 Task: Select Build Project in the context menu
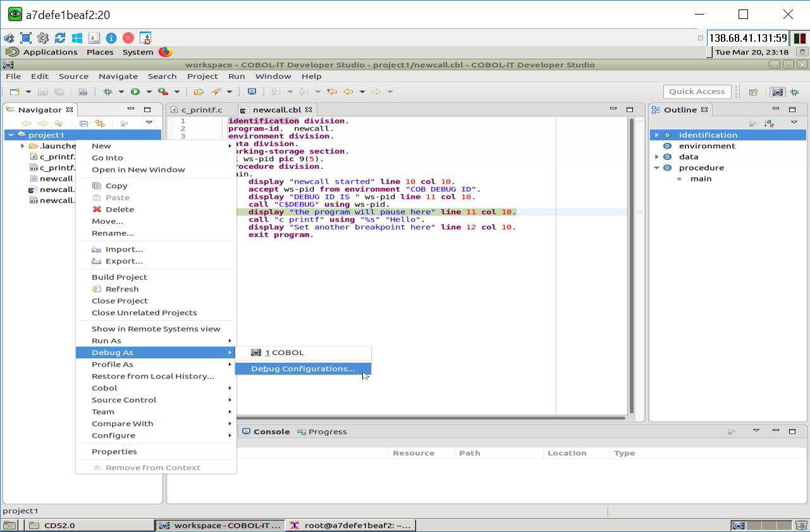119,277
